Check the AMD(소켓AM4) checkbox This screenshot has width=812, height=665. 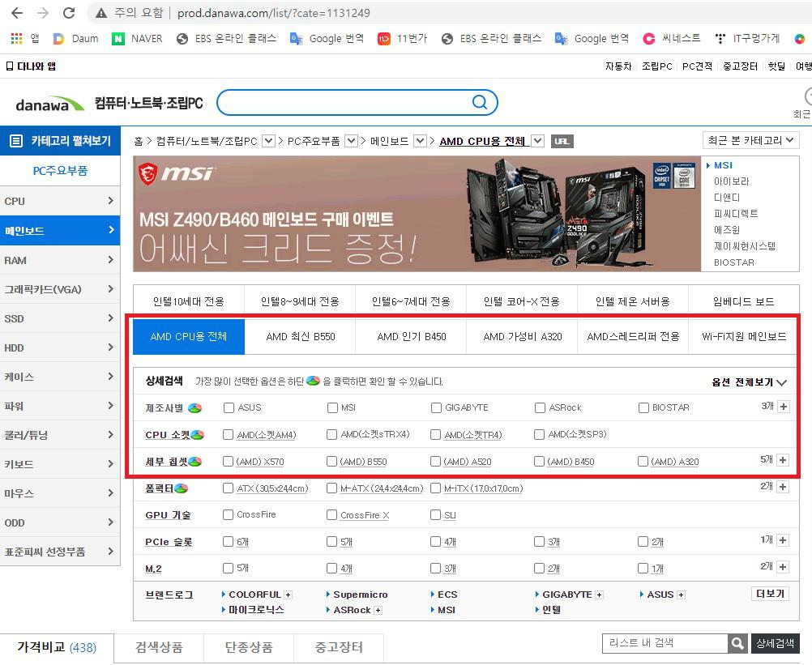(228, 435)
